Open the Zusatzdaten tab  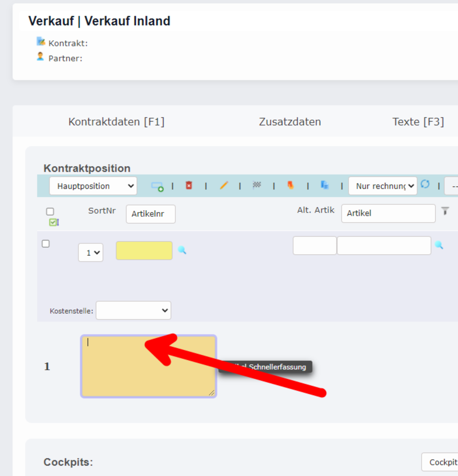pyautogui.click(x=290, y=122)
